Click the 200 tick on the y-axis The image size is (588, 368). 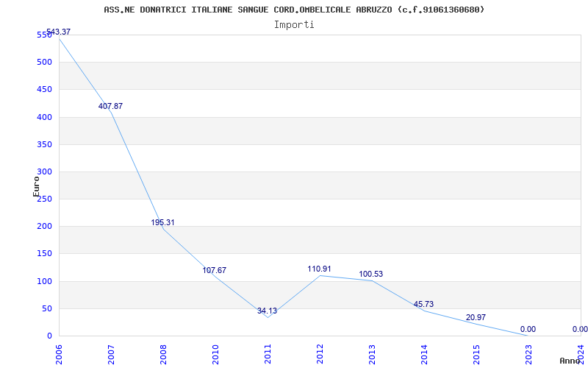click(x=44, y=227)
